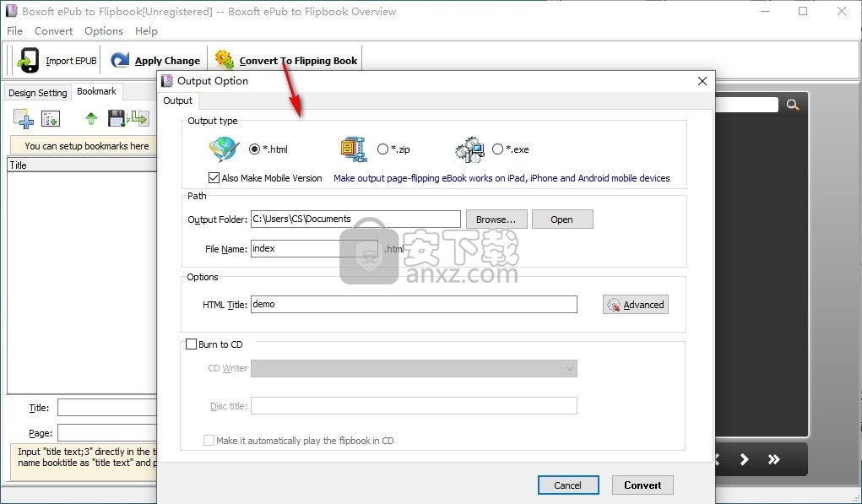Import bookmarks with green arrow icon
Viewport: 862px width, 504px height.
(x=139, y=118)
